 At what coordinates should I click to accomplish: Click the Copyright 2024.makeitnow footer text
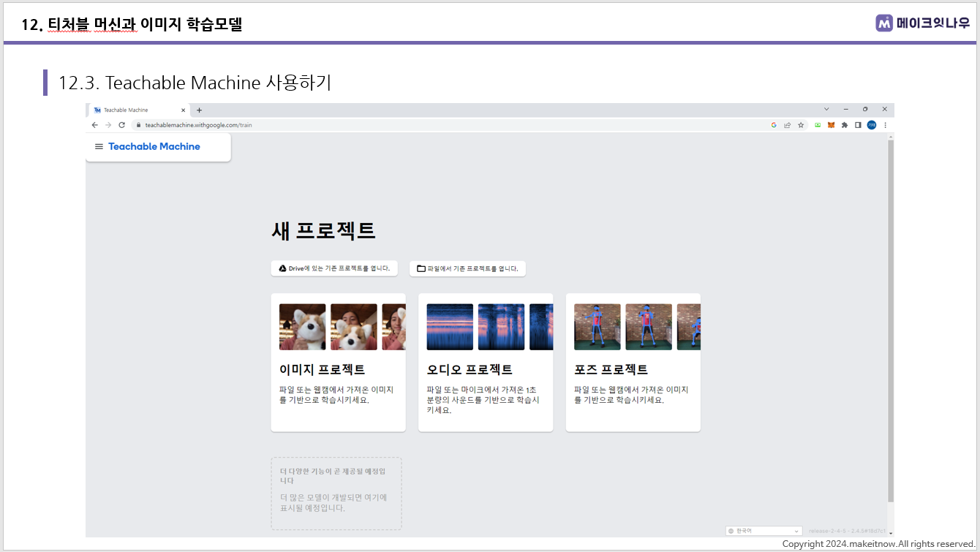pos(878,544)
